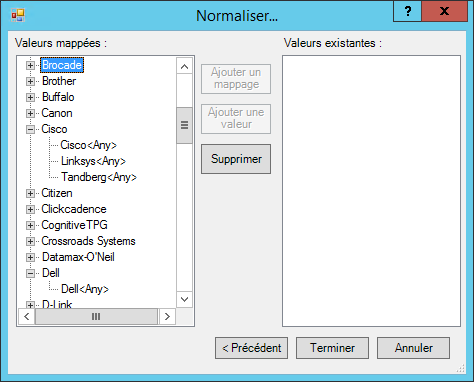Select Dell<Any> in the mapped values
This screenshot has height=382, width=474.
point(85,289)
